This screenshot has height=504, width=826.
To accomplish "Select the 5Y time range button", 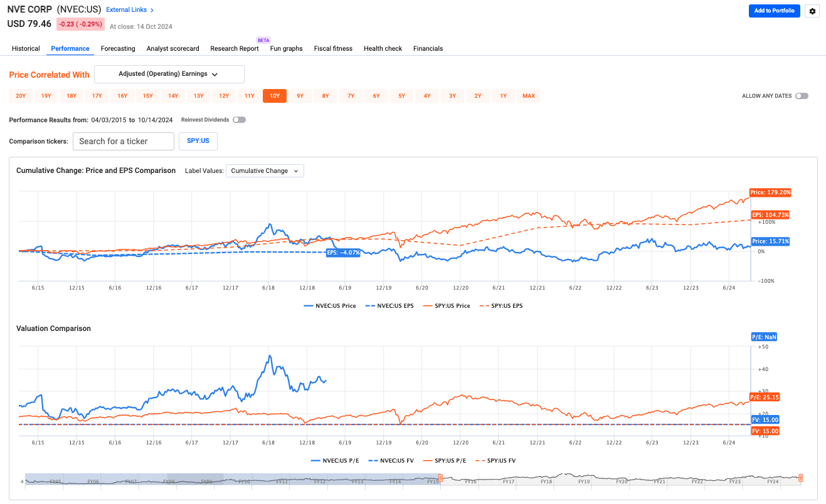I will coord(401,95).
